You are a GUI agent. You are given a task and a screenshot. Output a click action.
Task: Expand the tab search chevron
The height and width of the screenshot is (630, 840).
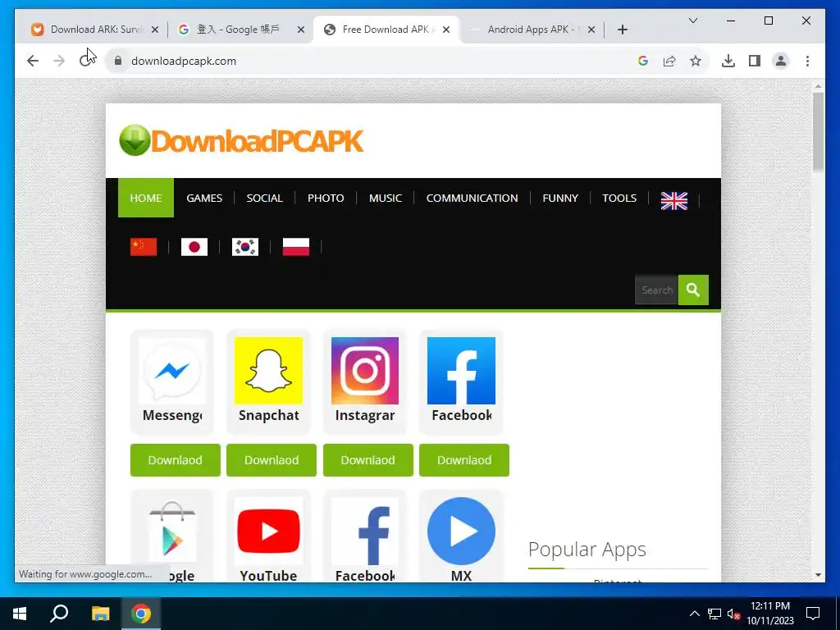click(692, 21)
